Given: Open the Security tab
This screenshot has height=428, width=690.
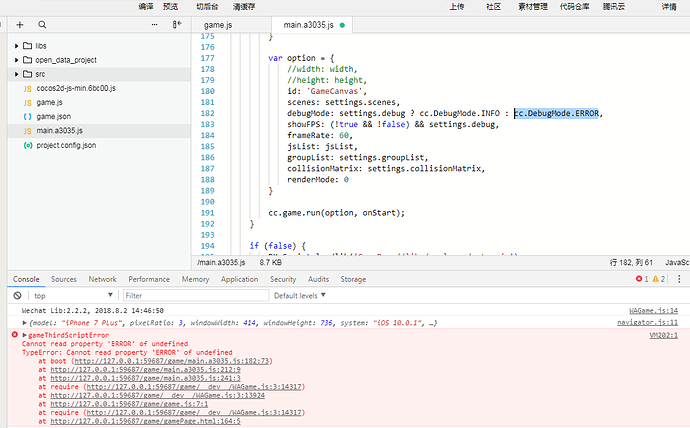Looking at the screenshot, I should pos(283,279).
